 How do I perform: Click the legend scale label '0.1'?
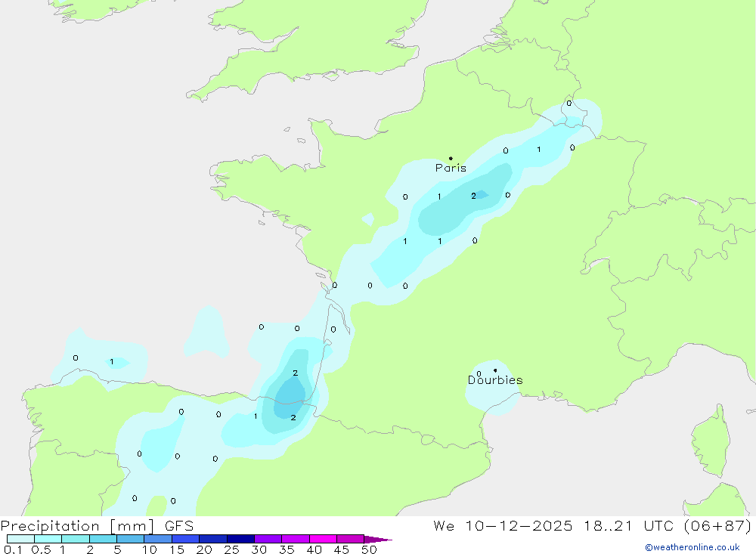click(x=13, y=549)
